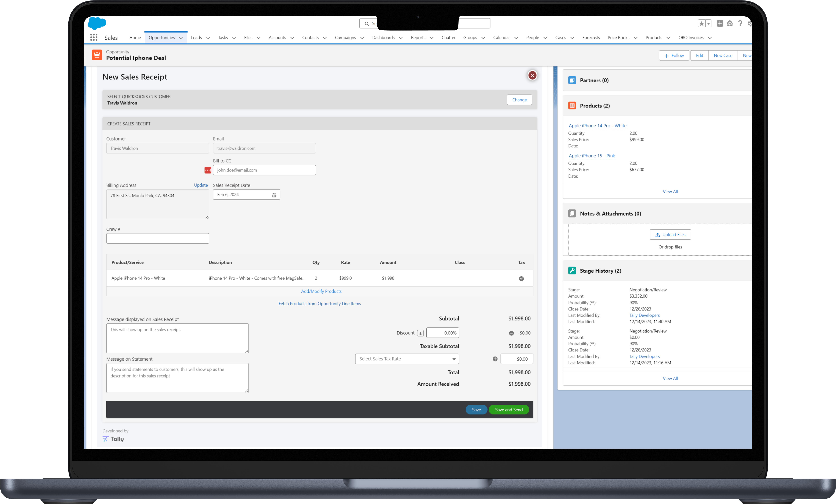This screenshot has height=504, width=836.
Task: Click the Bill to CC email field
Action: 264,170
